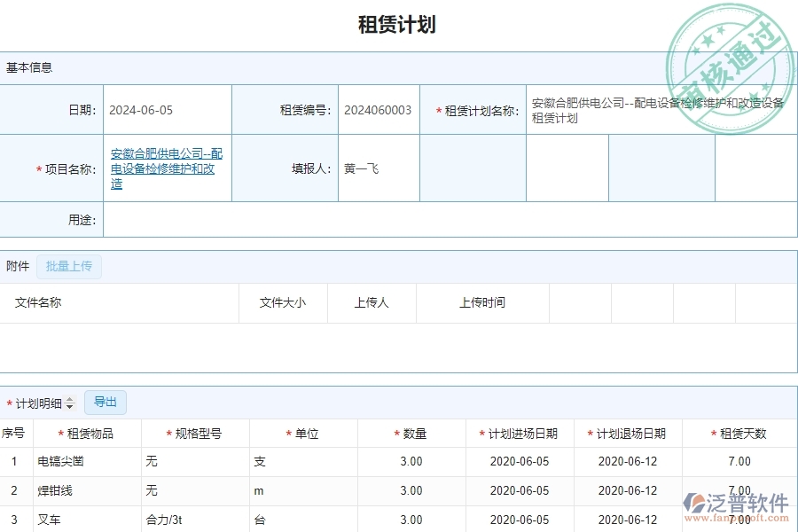Screen dimensions: 798x532
Task: Click the 计划进场日期 column header
Action: click(x=519, y=433)
